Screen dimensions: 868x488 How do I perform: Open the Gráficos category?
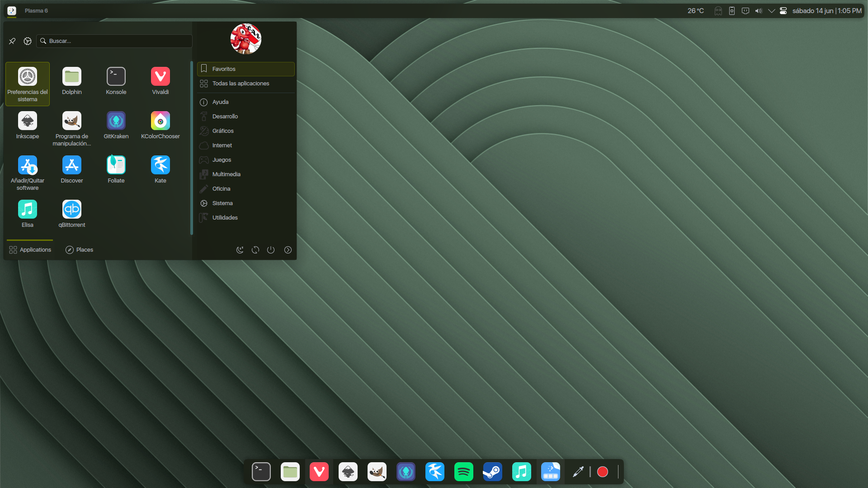[246, 131]
